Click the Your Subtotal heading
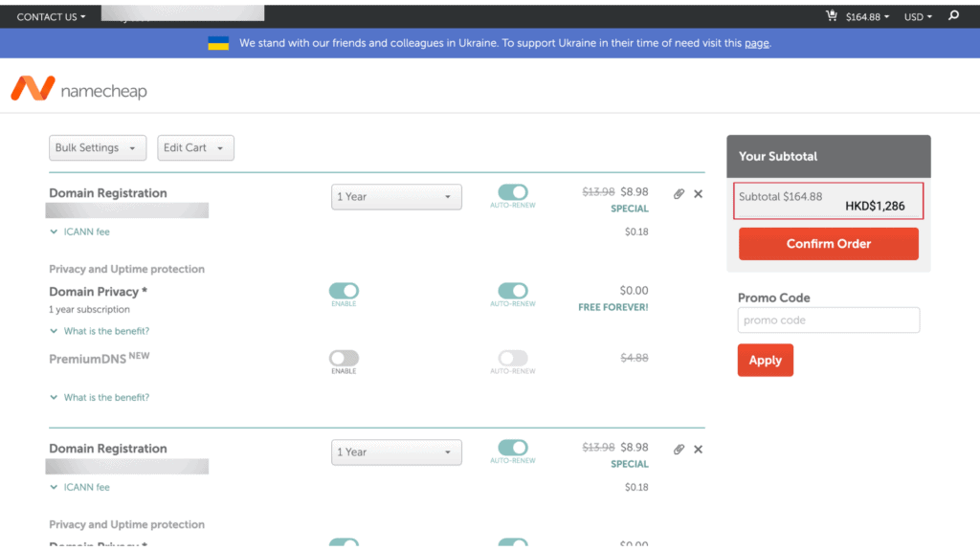 tap(777, 156)
